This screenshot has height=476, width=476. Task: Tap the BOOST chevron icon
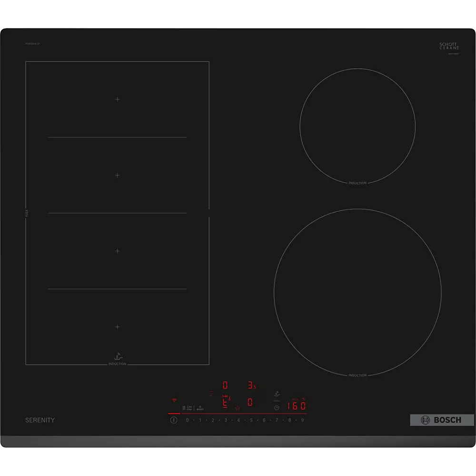click(200, 408)
